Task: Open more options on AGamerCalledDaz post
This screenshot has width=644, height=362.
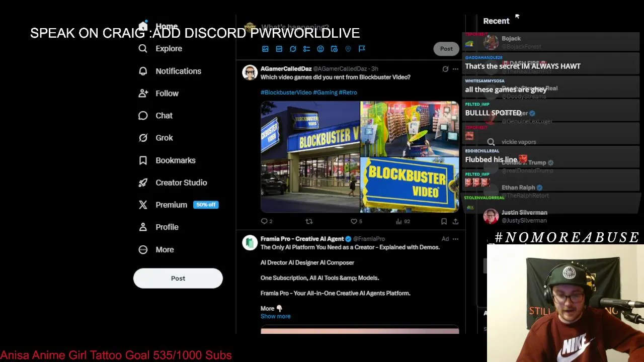Action: (x=455, y=69)
